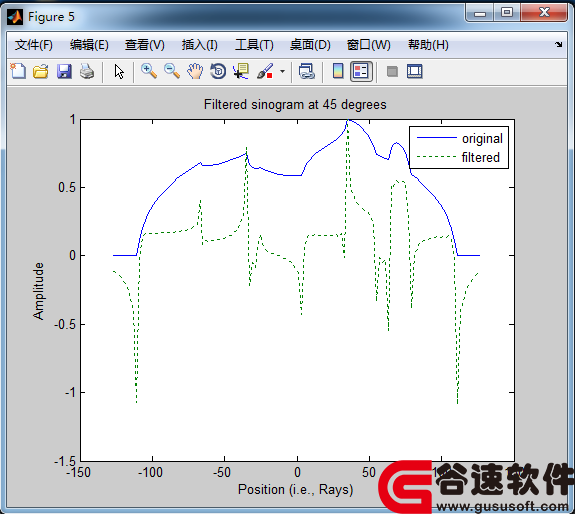The width and height of the screenshot is (575, 514).
Task: Select the Brush data tool
Action: coord(265,71)
